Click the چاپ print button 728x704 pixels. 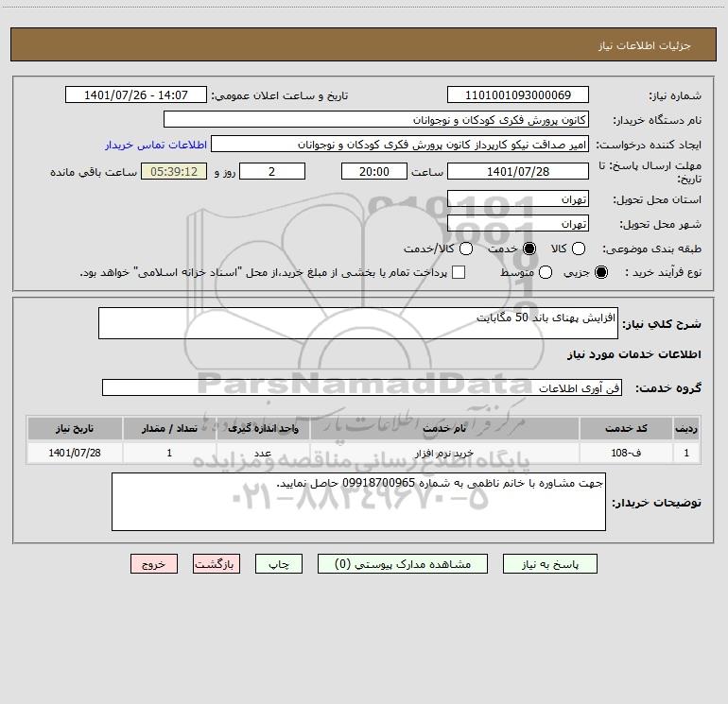tap(279, 564)
